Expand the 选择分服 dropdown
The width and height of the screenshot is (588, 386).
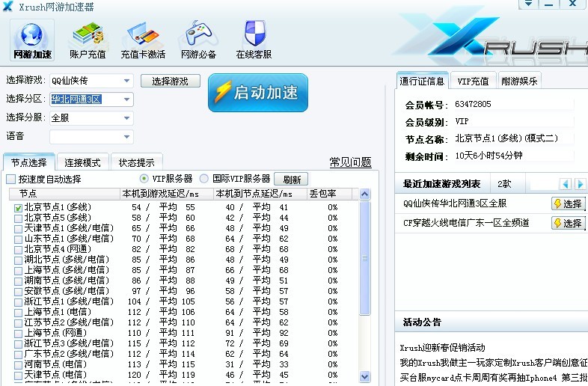coord(126,118)
